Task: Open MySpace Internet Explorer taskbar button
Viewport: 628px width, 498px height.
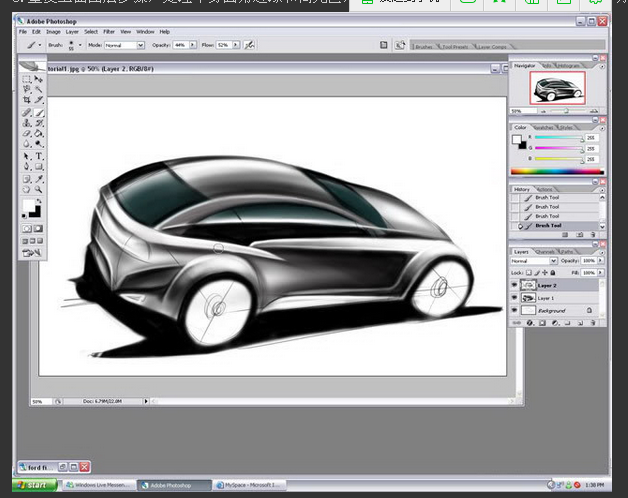Action: click(250, 485)
